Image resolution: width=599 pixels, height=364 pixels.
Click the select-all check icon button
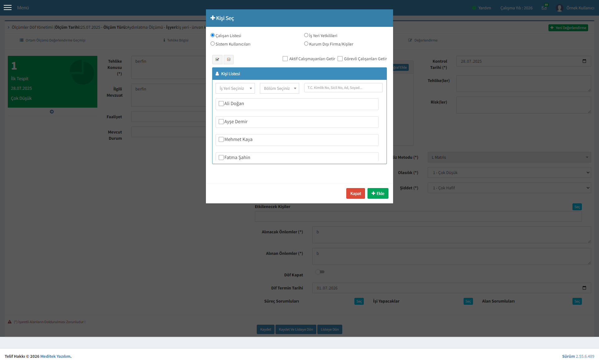(217, 59)
